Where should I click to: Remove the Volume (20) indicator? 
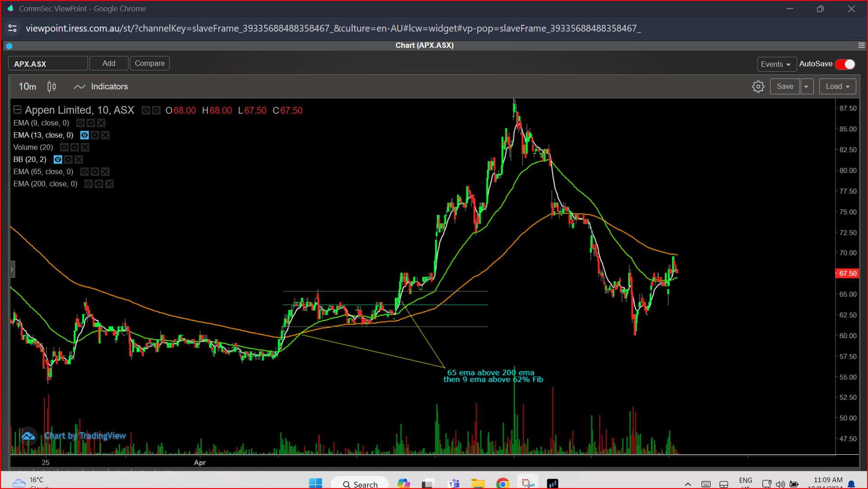click(85, 147)
